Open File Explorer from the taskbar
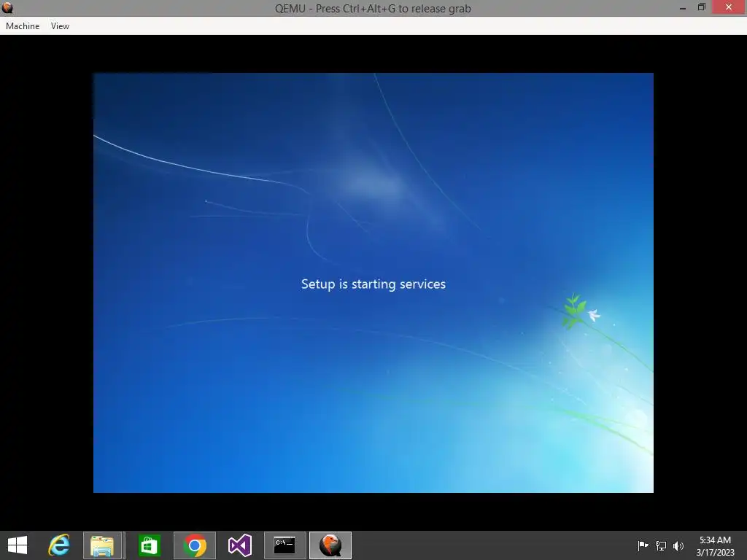 pyautogui.click(x=102, y=545)
